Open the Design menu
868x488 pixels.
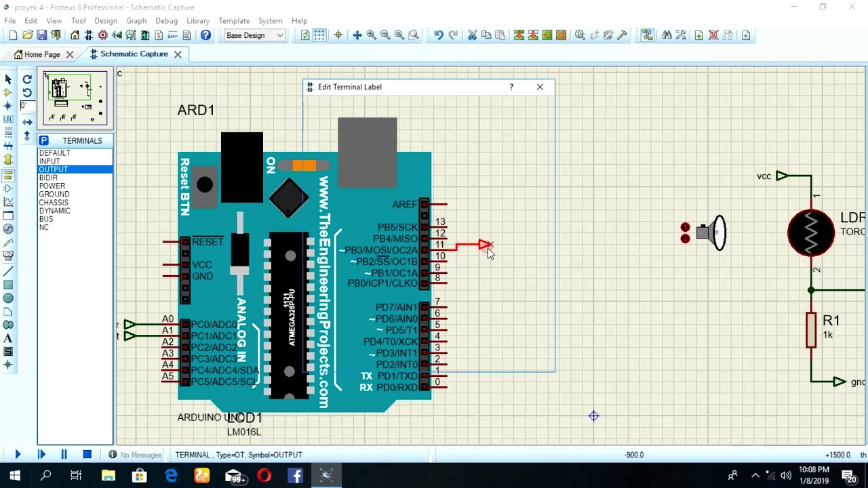pos(106,20)
